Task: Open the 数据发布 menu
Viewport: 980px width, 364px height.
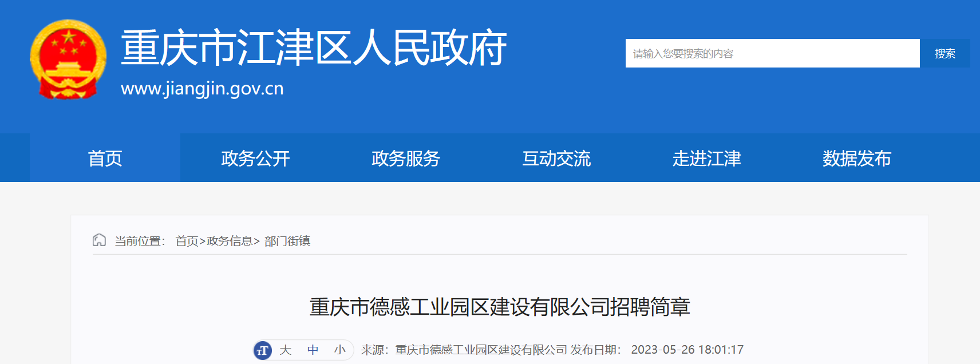Action: pyautogui.click(x=857, y=158)
